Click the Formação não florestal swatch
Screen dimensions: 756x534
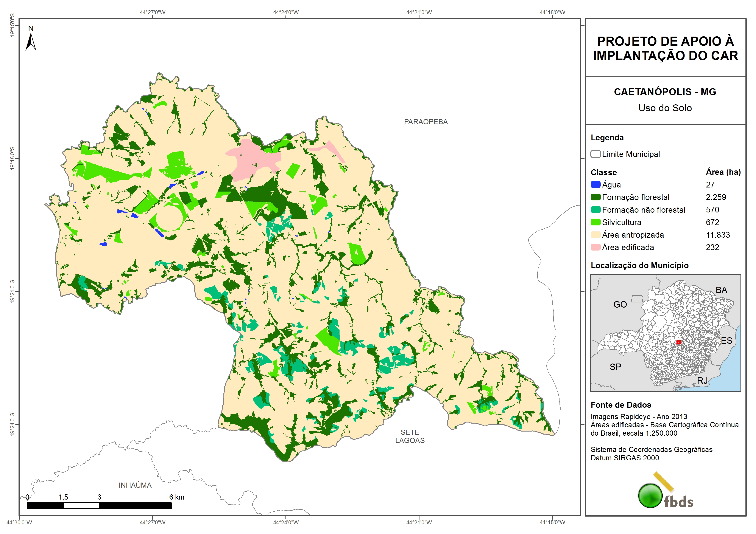point(595,210)
